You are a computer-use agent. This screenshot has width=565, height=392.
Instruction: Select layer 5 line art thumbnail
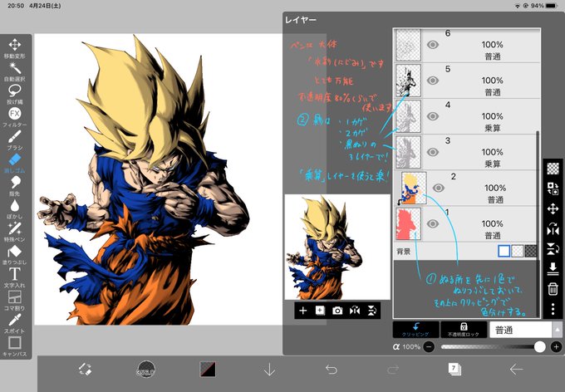point(408,81)
